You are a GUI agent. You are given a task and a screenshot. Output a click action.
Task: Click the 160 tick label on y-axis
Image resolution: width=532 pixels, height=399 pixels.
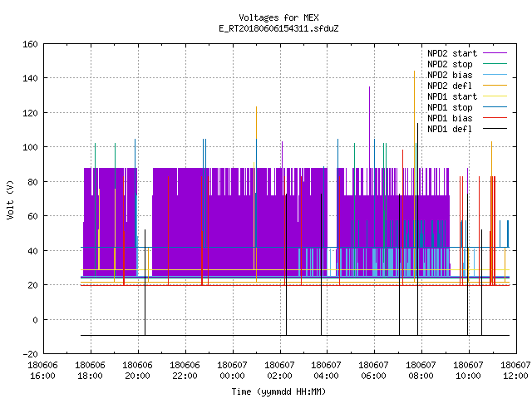30,44
